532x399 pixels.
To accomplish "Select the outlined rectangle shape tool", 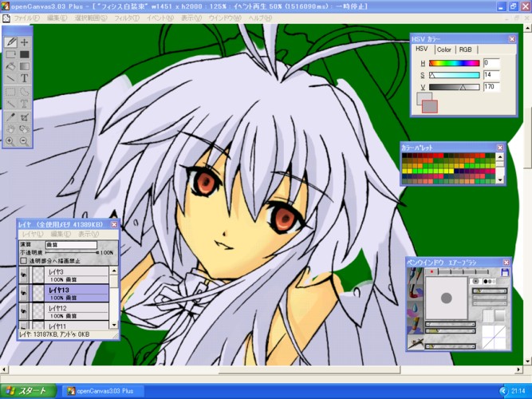I will [x=11, y=54].
